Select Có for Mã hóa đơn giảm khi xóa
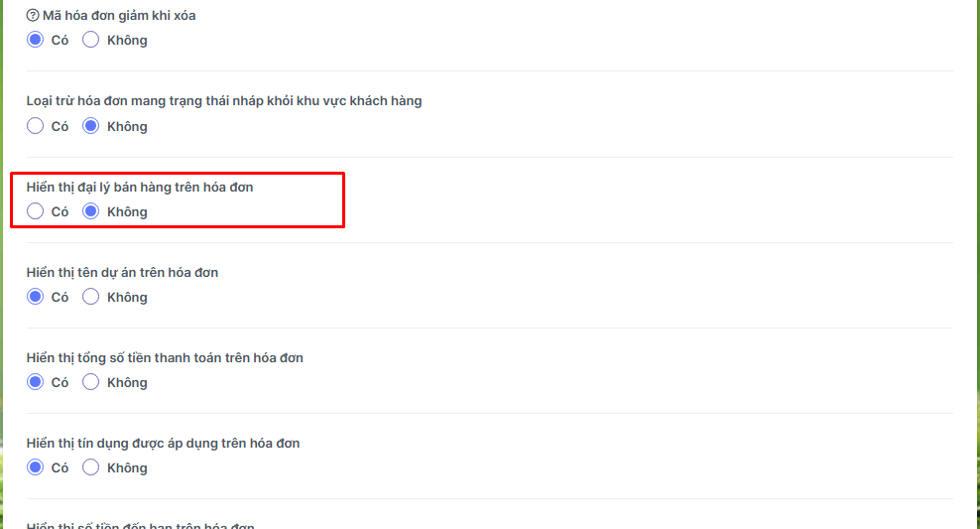This screenshot has width=980, height=529. tap(36, 41)
